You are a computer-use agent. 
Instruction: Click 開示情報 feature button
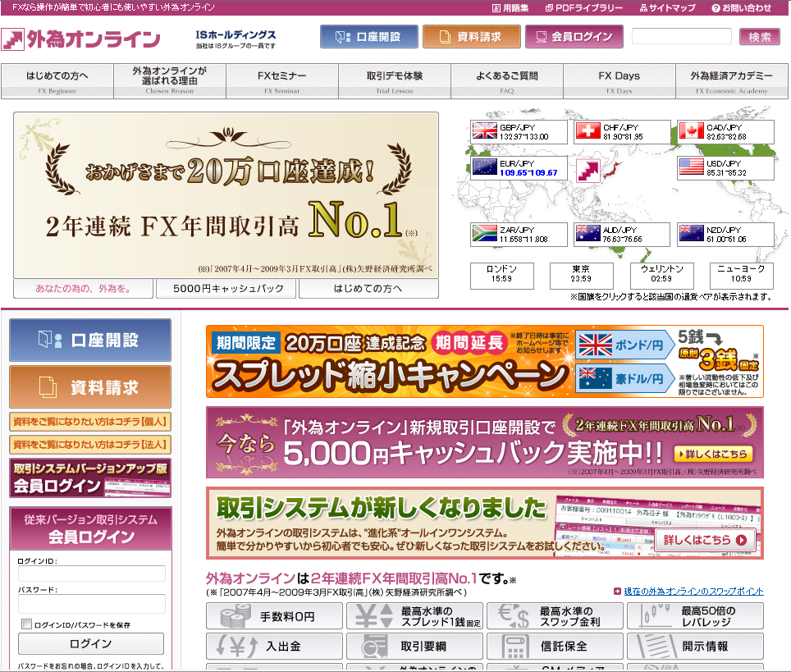695,647
